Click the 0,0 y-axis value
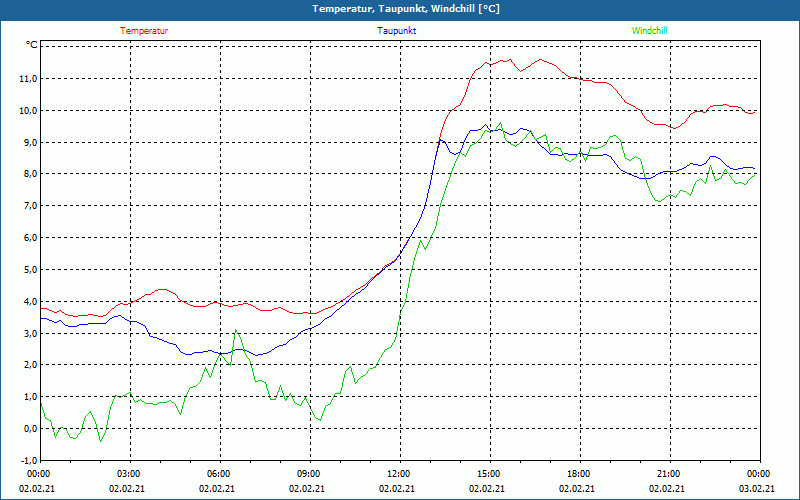 click(x=31, y=429)
